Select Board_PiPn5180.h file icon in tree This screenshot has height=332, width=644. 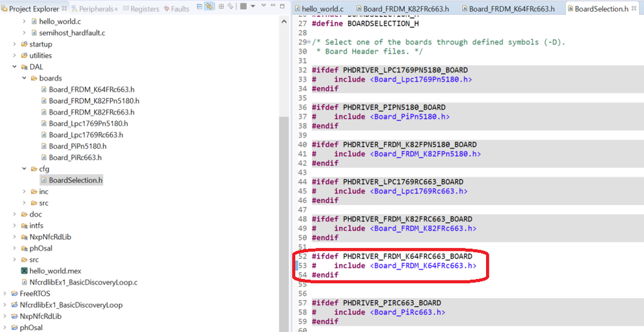[x=44, y=146]
